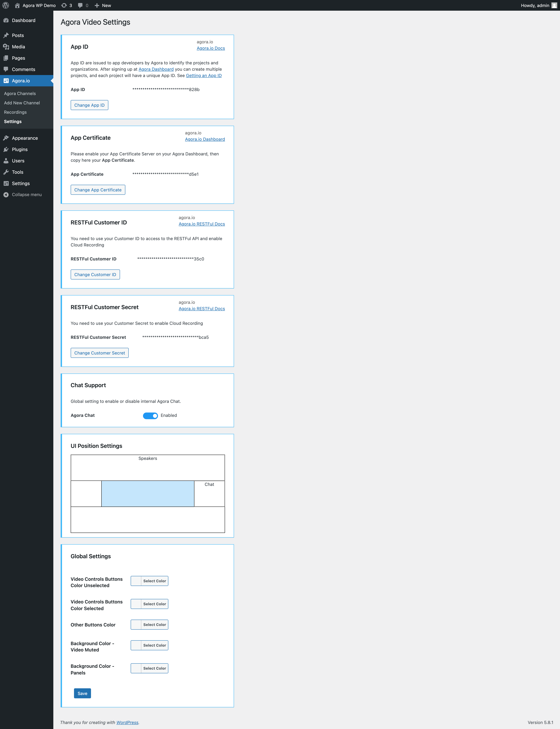
Task: Click the Tools wrench icon
Action: click(6, 172)
